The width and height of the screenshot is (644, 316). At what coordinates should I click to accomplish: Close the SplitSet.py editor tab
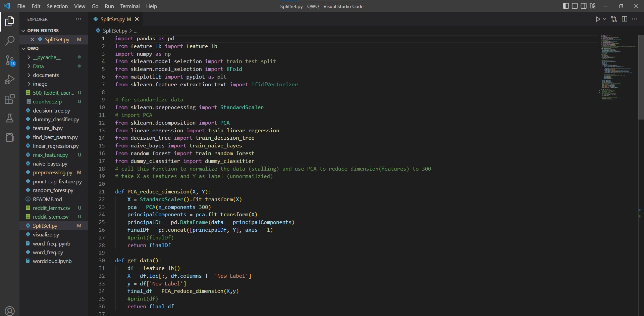tap(137, 19)
